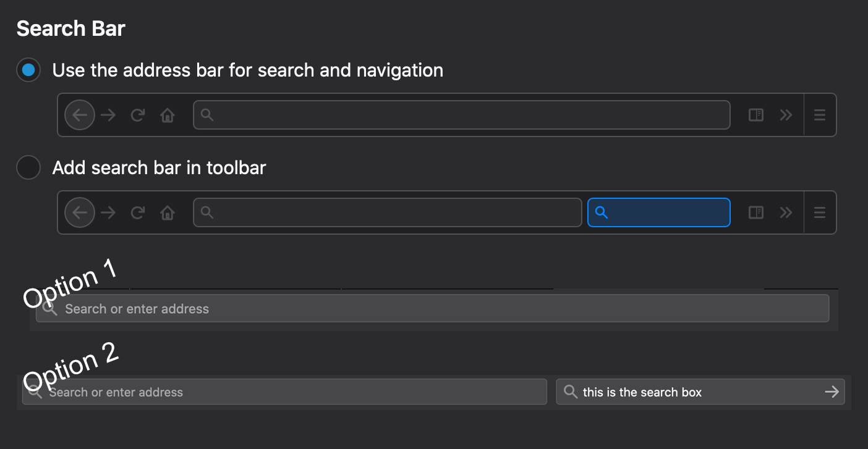Image resolution: width=868 pixels, height=449 pixels.
Task: Click Home icon in the address-bar-only toolbar preview
Action: pos(168,115)
